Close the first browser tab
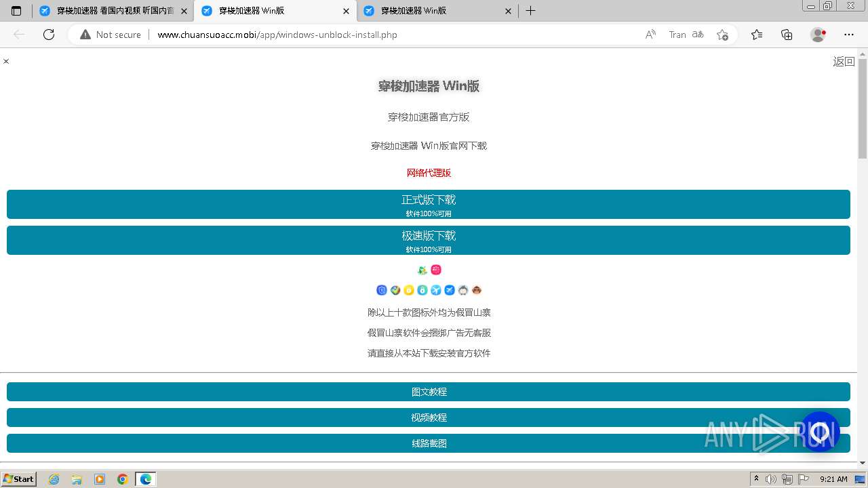This screenshot has width=868, height=488. (x=184, y=11)
